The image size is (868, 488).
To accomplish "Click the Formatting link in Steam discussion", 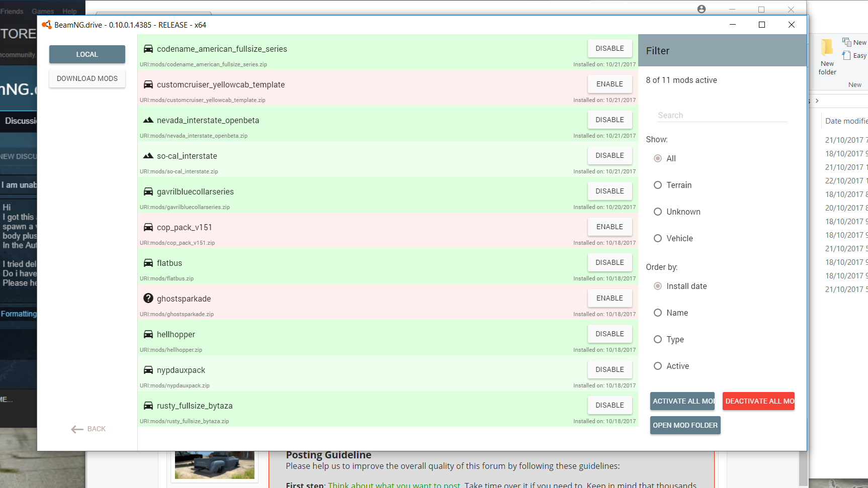I will click(x=19, y=314).
